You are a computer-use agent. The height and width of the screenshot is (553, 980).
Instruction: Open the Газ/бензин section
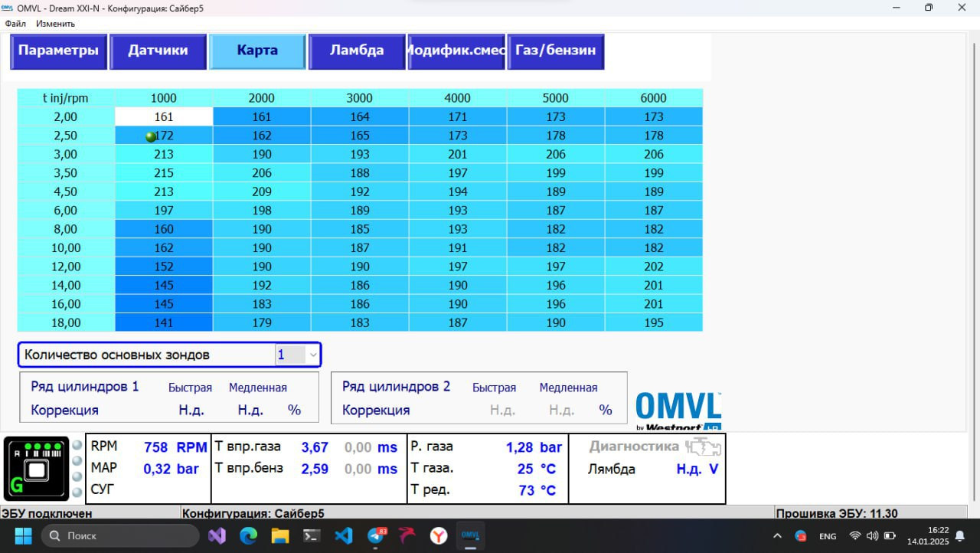556,51
